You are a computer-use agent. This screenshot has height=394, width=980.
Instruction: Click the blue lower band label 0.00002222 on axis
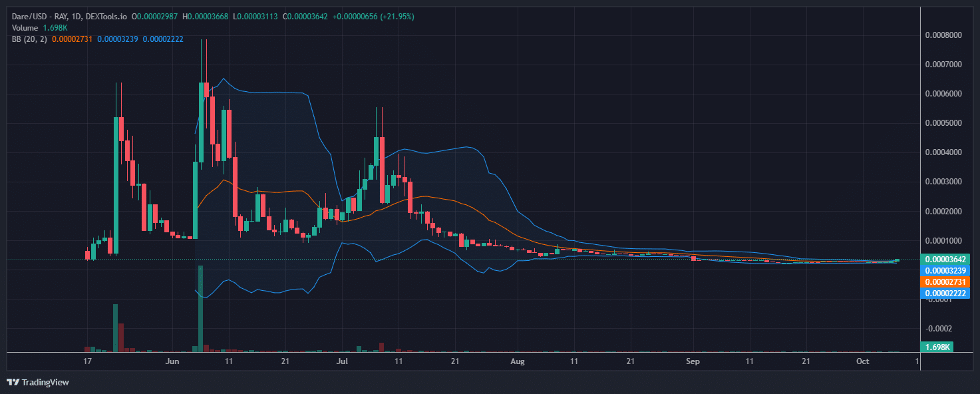[945, 293]
